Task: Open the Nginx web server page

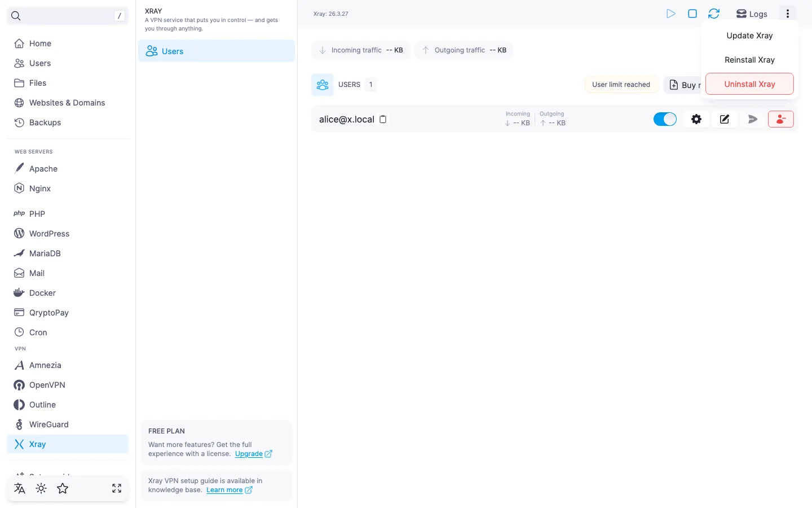Action: (x=68, y=189)
